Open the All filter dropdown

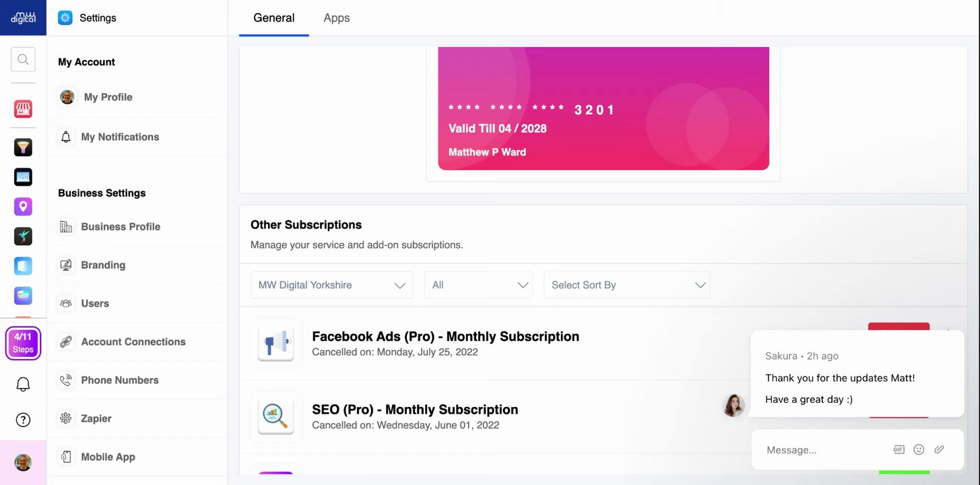point(478,285)
